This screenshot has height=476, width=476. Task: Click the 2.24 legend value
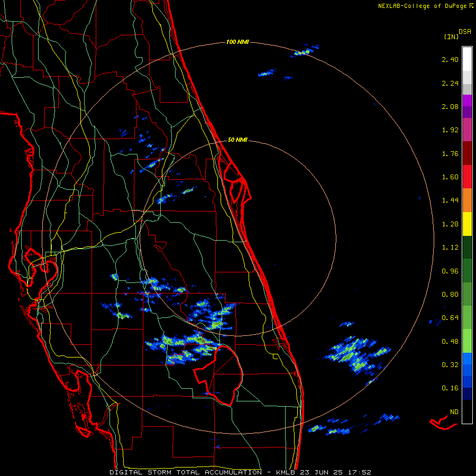(x=450, y=83)
